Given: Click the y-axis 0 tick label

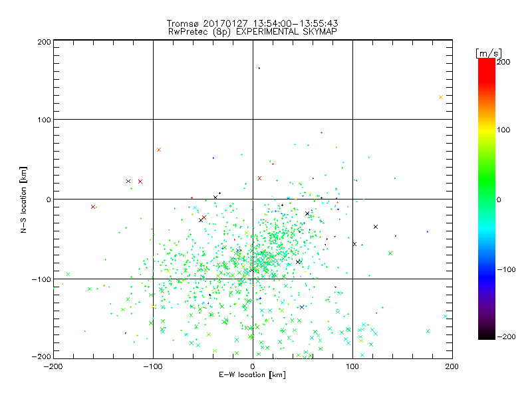Looking at the screenshot, I should tap(49, 199).
